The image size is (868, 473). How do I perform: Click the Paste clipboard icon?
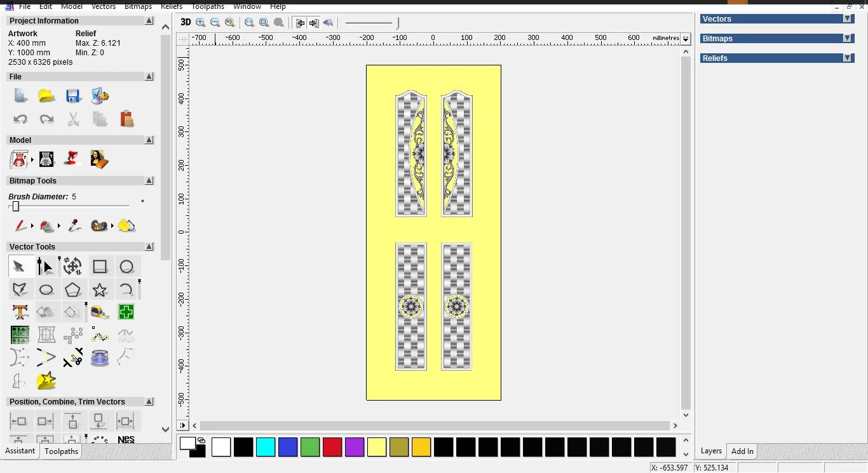coord(126,119)
